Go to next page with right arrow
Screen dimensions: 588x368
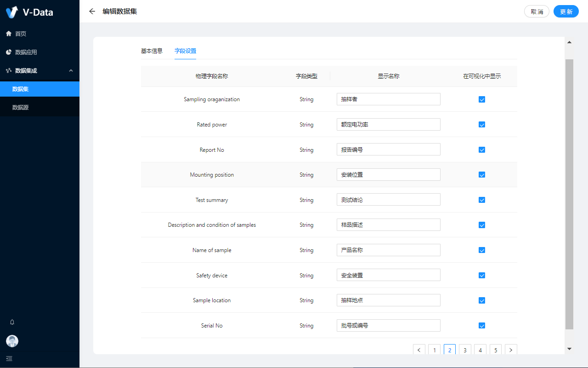click(511, 350)
